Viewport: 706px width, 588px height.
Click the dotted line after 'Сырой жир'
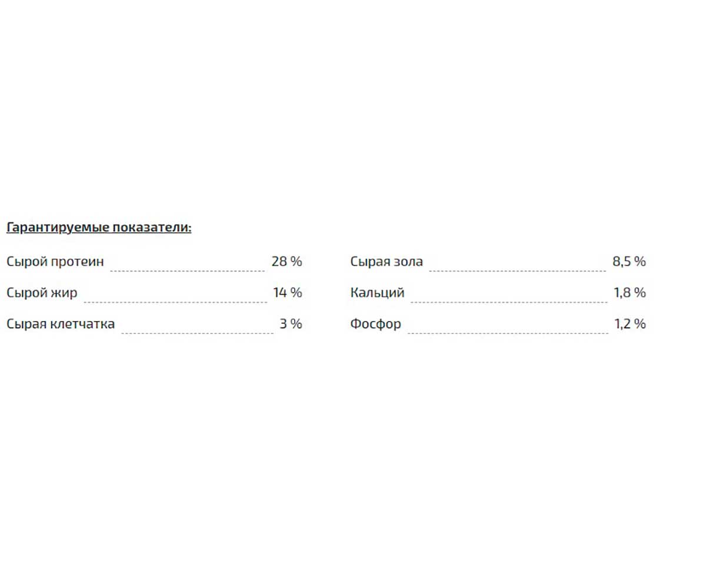click(175, 302)
